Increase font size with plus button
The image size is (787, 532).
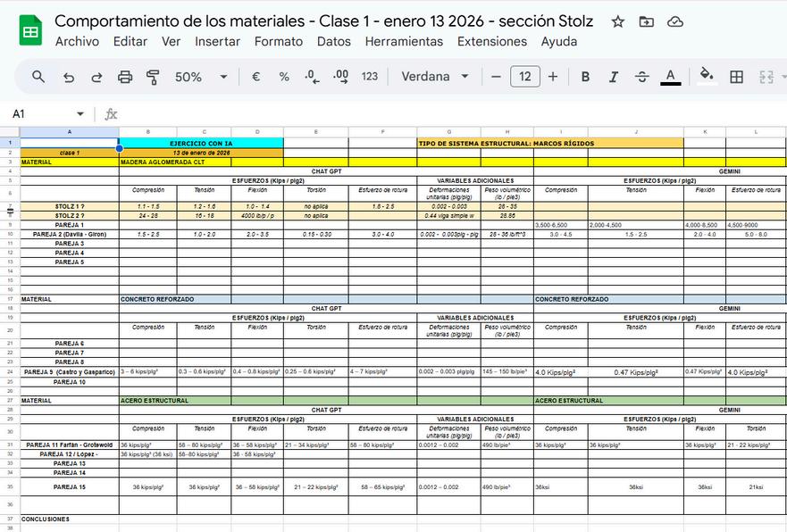[553, 77]
